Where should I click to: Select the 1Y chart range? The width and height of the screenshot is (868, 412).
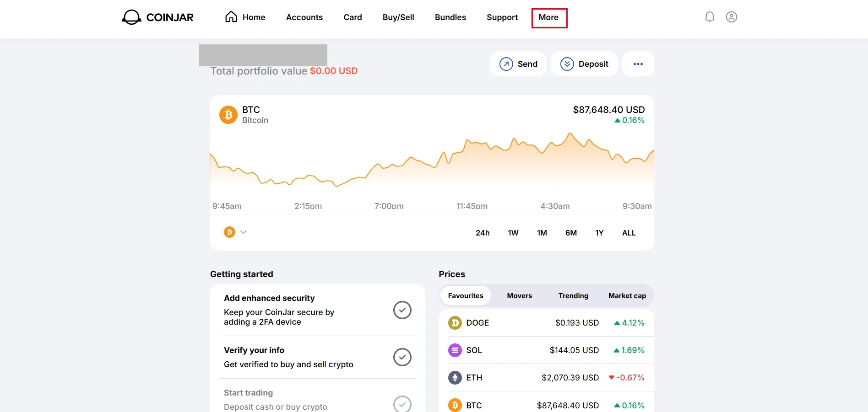[x=599, y=233]
